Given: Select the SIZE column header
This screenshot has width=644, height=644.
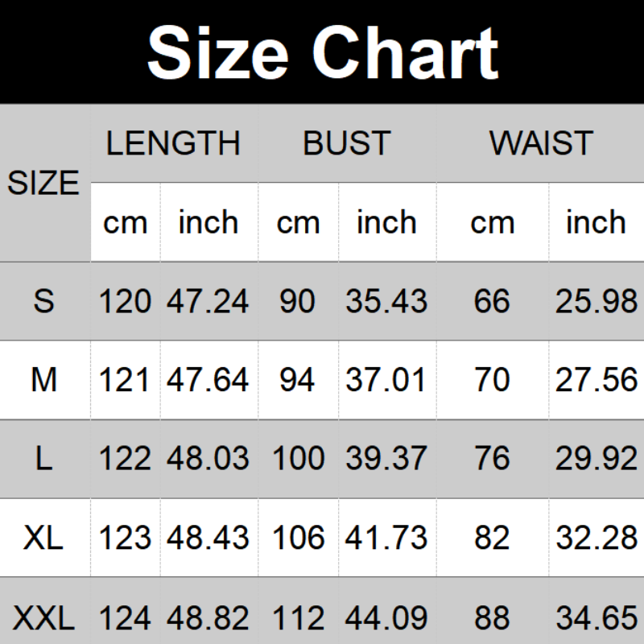Looking at the screenshot, I should [44, 184].
